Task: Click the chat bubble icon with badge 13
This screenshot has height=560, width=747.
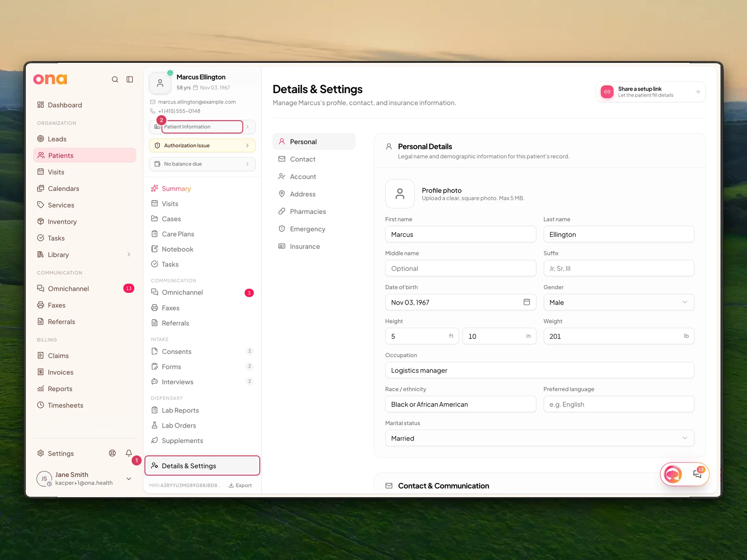Action: pyautogui.click(x=697, y=474)
